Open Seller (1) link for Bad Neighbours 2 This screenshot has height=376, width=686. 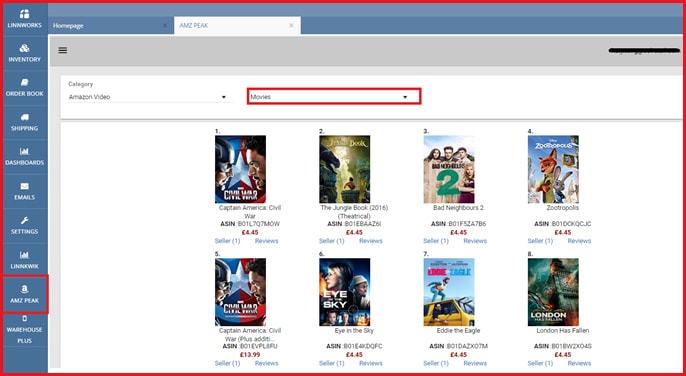pos(436,241)
